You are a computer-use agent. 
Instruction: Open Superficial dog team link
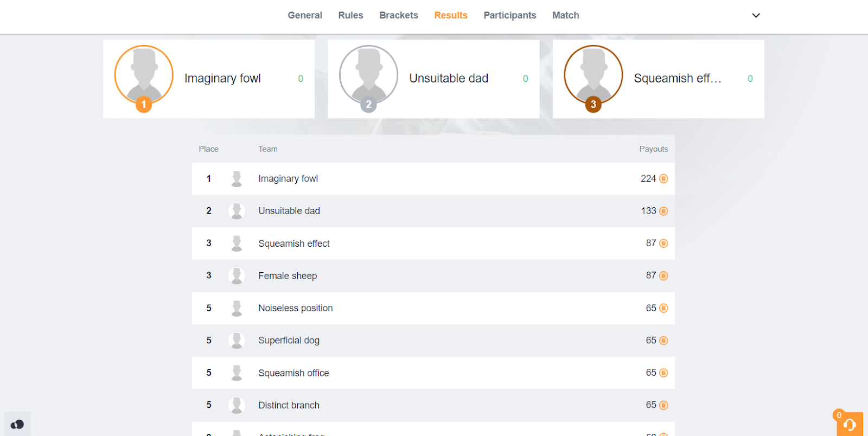(x=289, y=341)
